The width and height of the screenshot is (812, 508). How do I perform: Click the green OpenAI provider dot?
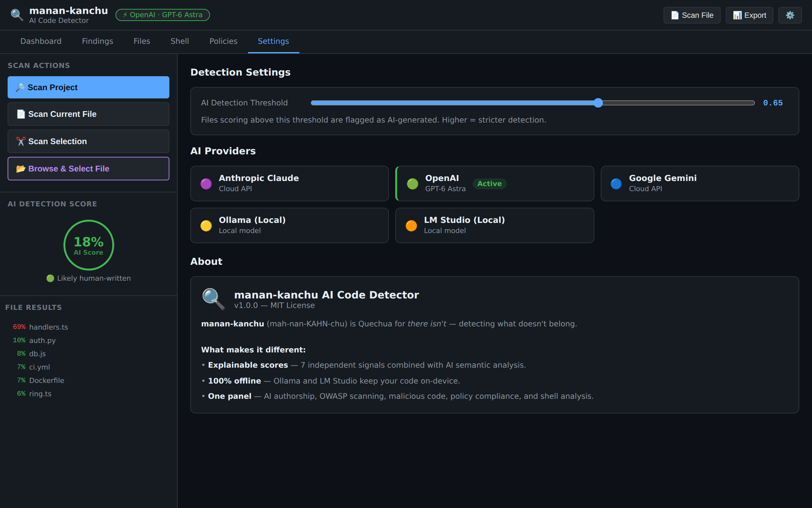click(412, 184)
